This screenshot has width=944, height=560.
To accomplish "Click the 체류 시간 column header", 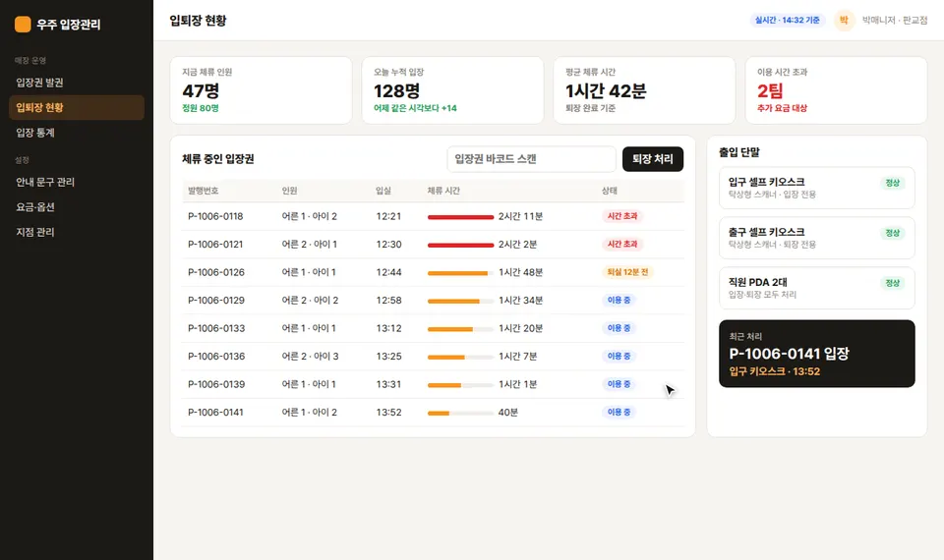I will click(x=443, y=191).
